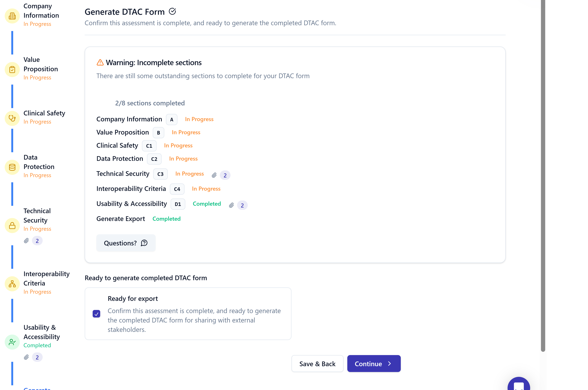Click the warning triangle icon beside Incomplete sections
This screenshot has width=588, height=390.
(x=100, y=62)
